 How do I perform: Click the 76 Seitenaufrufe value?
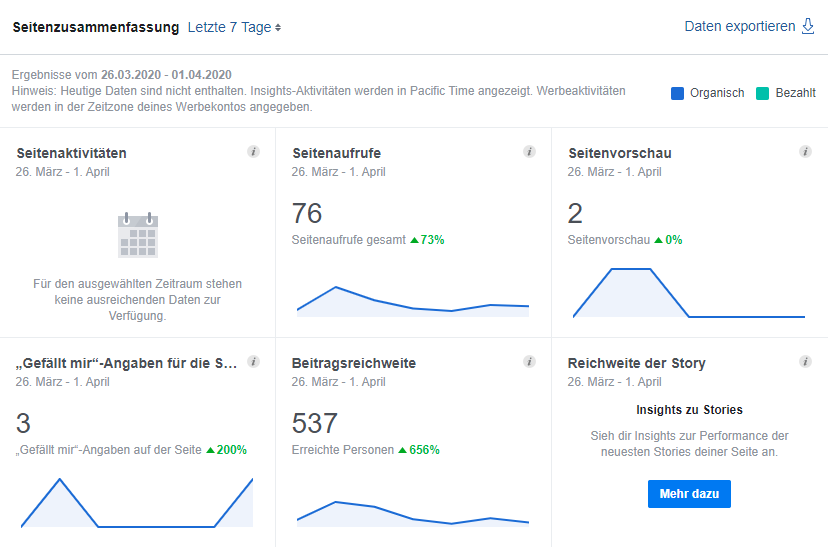pos(307,213)
